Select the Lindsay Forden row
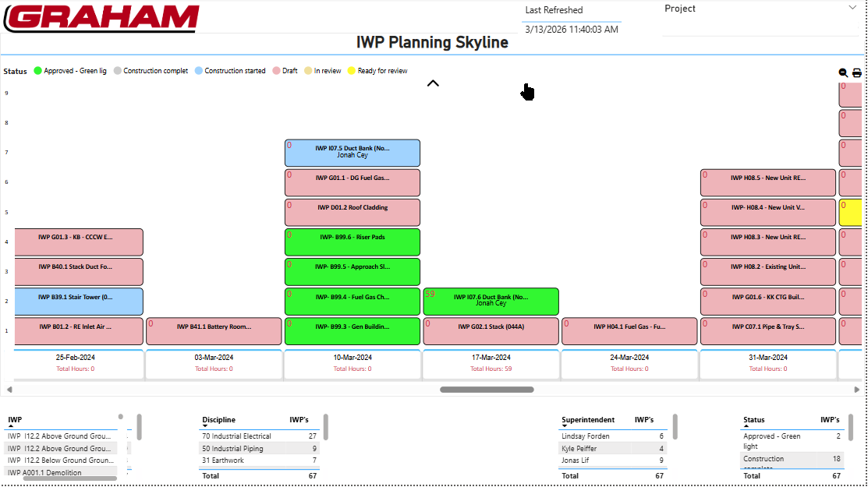The height and width of the screenshot is (487, 868). (612, 436)
